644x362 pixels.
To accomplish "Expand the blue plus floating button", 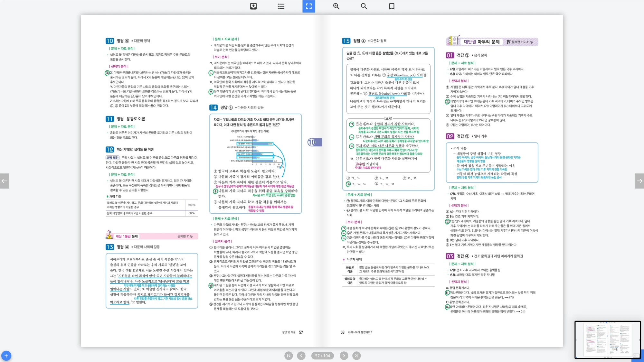I will (6, 356).
